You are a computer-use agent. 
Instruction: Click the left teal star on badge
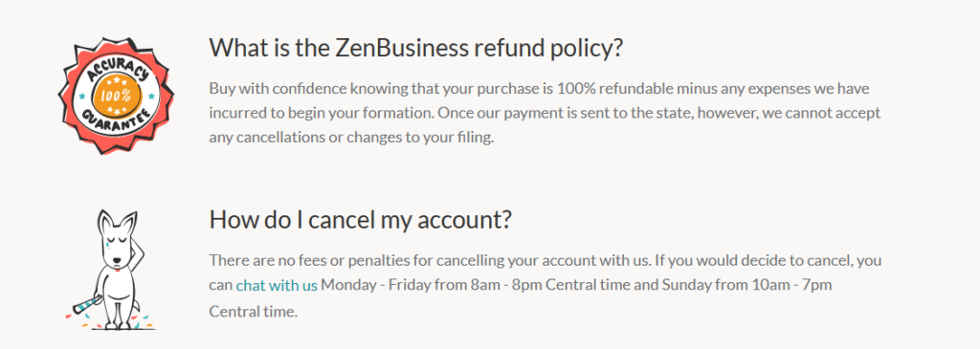pos(82,97)
